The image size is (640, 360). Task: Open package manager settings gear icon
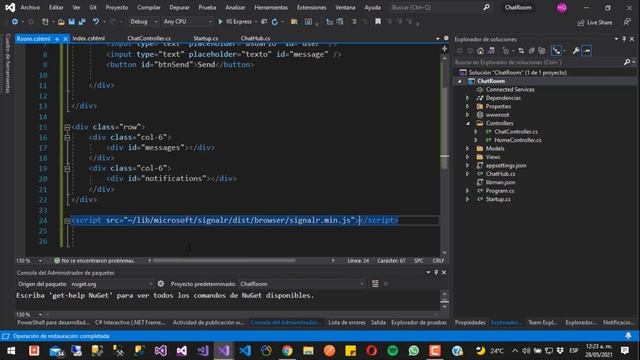coord(161,284)
